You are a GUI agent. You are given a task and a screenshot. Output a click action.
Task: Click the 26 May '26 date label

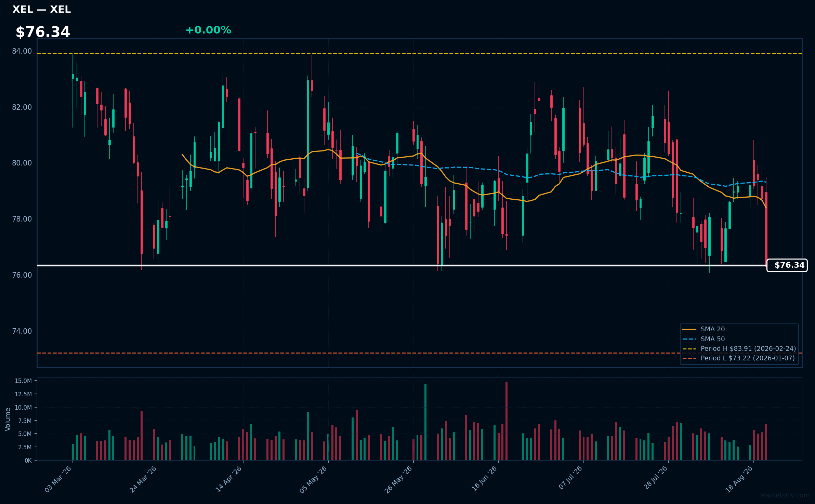[398, 479]
